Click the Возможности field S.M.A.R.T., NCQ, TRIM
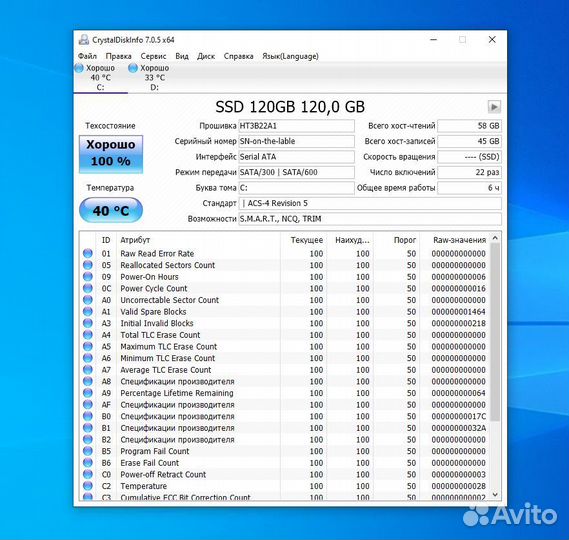Screen dimensions: 569x540 [x=370, y=219]
